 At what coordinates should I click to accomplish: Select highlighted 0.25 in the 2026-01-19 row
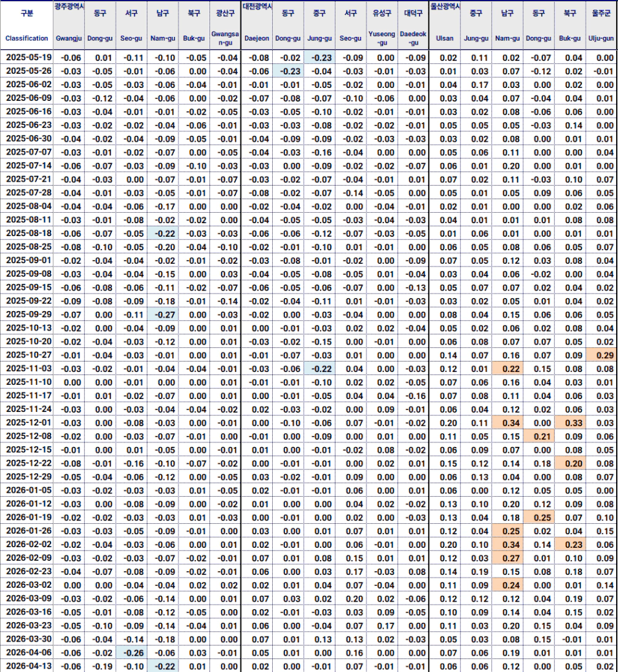point(538,517)
